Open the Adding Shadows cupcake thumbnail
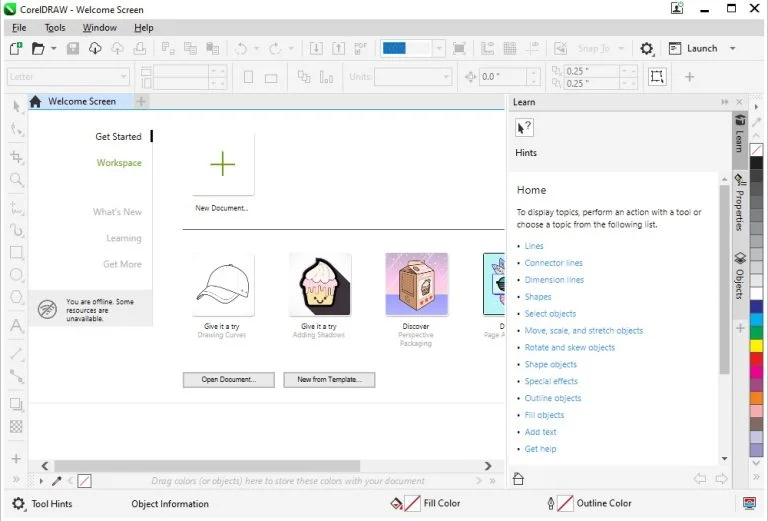Screen dimensions: 768x521 [x=319, y=284]
